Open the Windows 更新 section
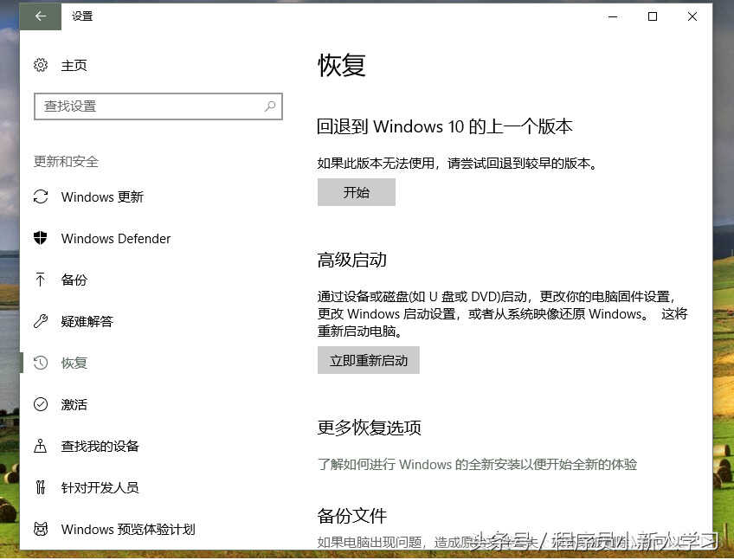This screenshot has width=734, height=560. [x=102, y=197]
